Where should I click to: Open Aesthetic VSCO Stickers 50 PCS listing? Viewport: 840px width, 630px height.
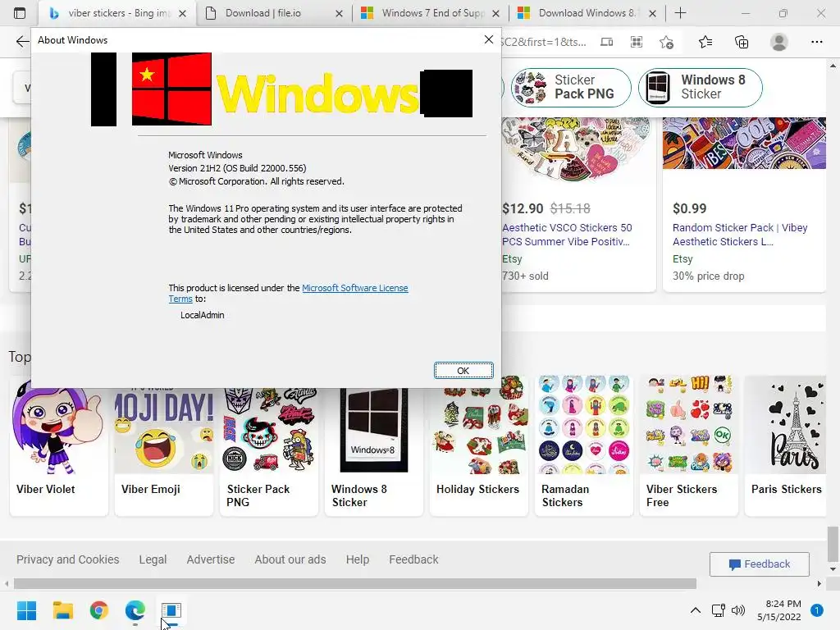tap(567, 235)
